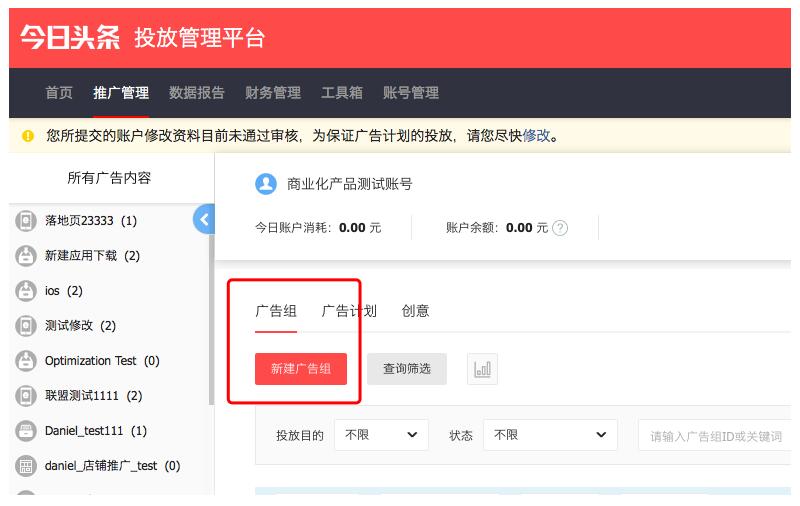Screen dimensions: 800x506
Task: Select 新建应用下载 (2) in sidebar
Action: coord(92,256)
